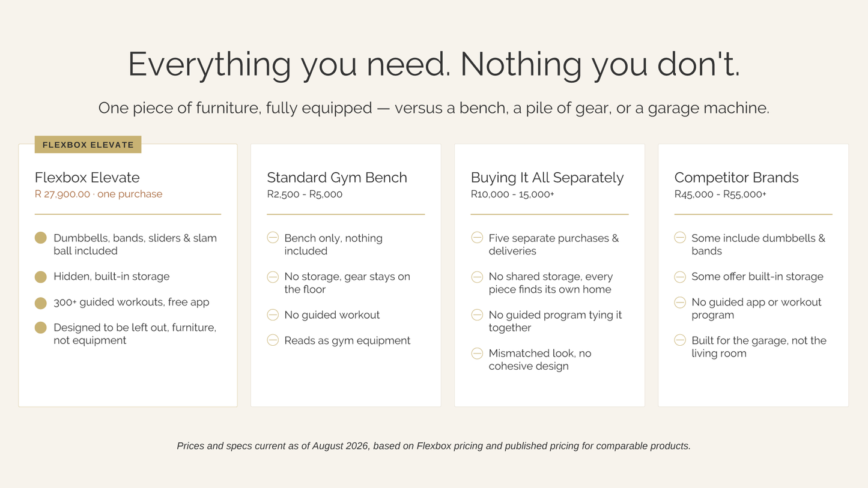Click the minus icon beside 'Some offer built-in storage'
The width and height of the screenshot is (868, 488).
[x=680, y=277]
